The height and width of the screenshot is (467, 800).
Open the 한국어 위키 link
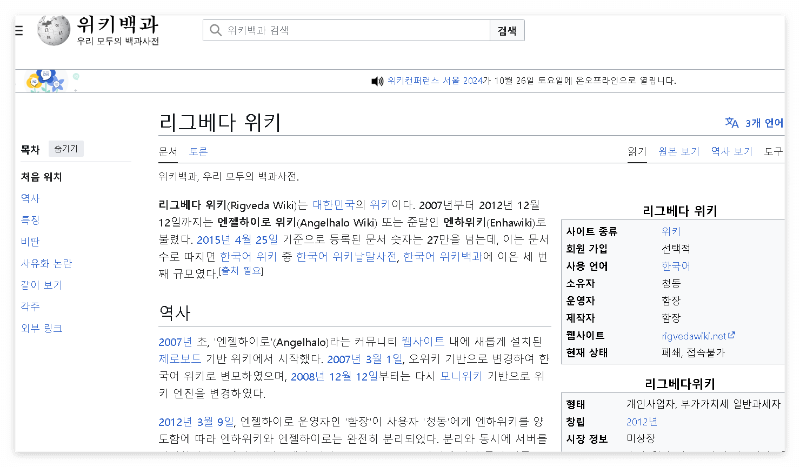[x=248, y=256]
